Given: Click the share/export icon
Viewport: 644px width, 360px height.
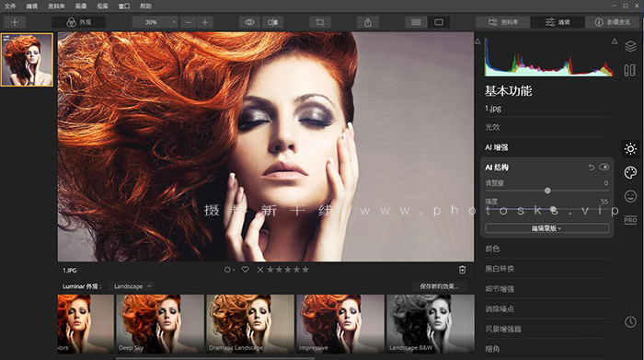Looking at the screenshot, I should click(368, 22).
